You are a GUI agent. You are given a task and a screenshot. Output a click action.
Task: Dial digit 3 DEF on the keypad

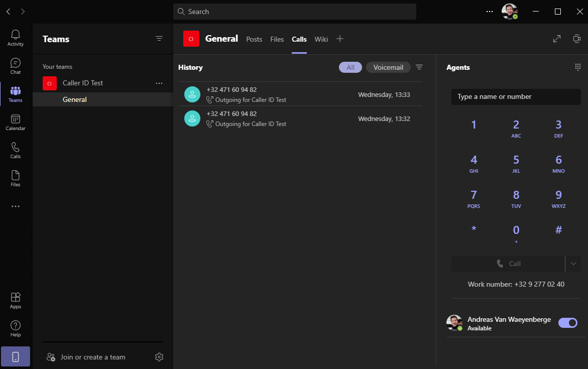point(558,128)
